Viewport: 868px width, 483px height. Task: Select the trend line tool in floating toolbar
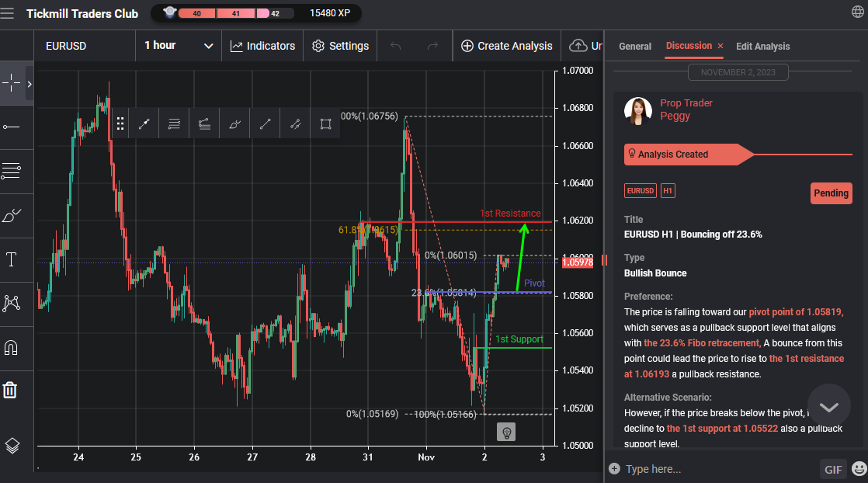coord(266,123)
